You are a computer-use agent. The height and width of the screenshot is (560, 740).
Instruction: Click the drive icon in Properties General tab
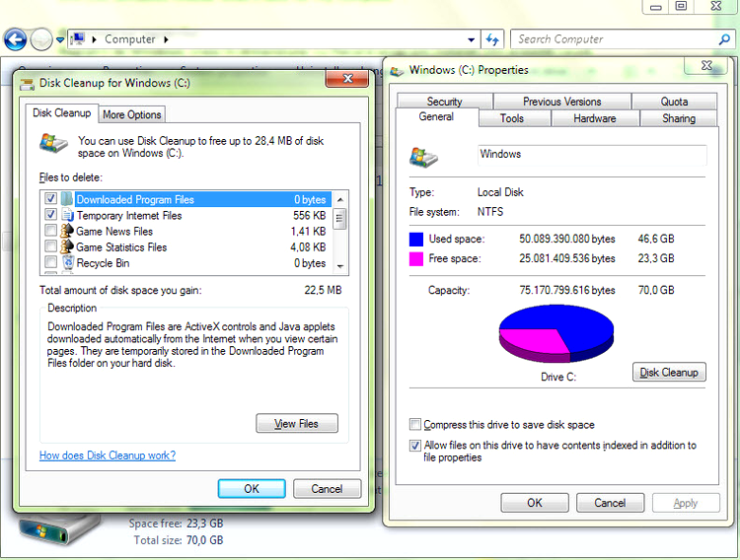click(423, 157)
